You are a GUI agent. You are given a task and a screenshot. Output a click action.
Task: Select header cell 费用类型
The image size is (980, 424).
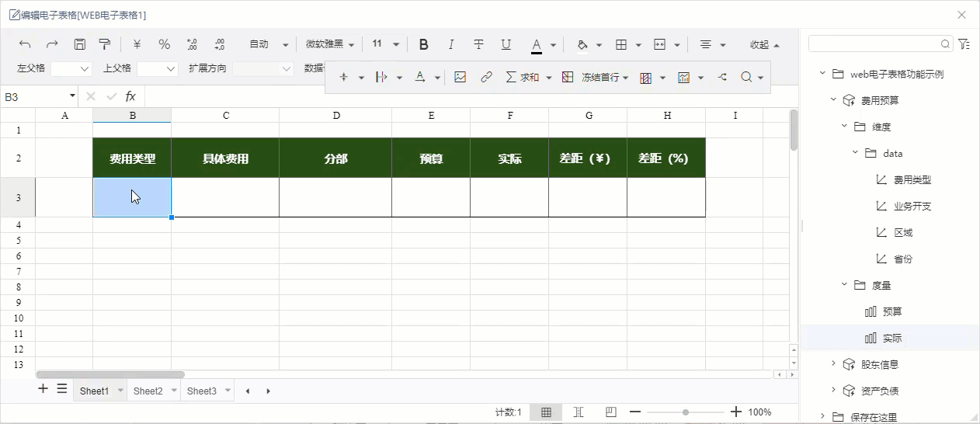tap(132, 158)
